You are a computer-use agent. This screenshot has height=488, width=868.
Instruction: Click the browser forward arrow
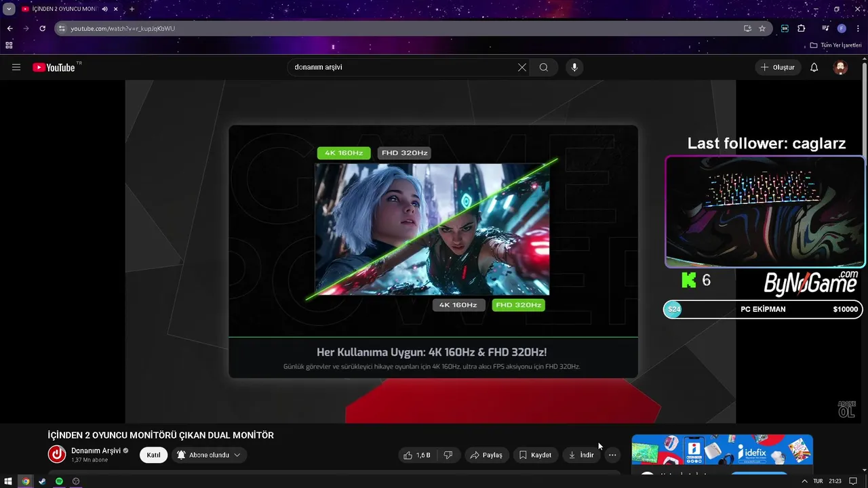coord(26,28)
